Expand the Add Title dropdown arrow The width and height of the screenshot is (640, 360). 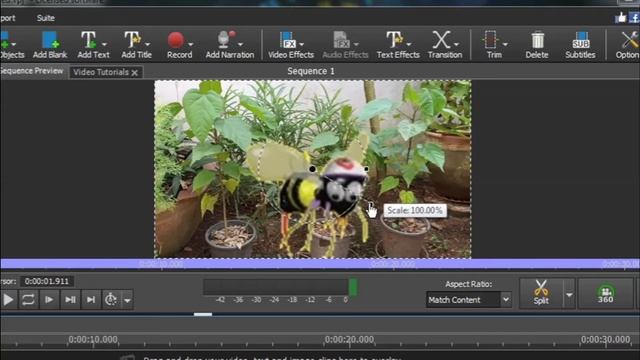click(148, 44)
